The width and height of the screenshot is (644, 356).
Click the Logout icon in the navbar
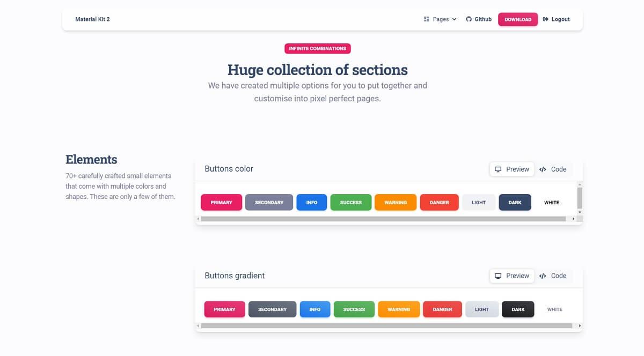[545, 19]
